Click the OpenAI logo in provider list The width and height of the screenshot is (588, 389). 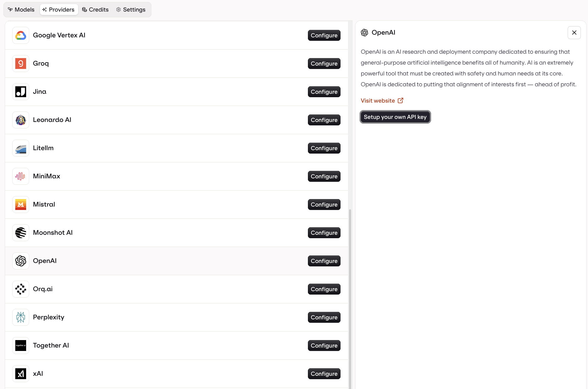[x=21, y=261]
